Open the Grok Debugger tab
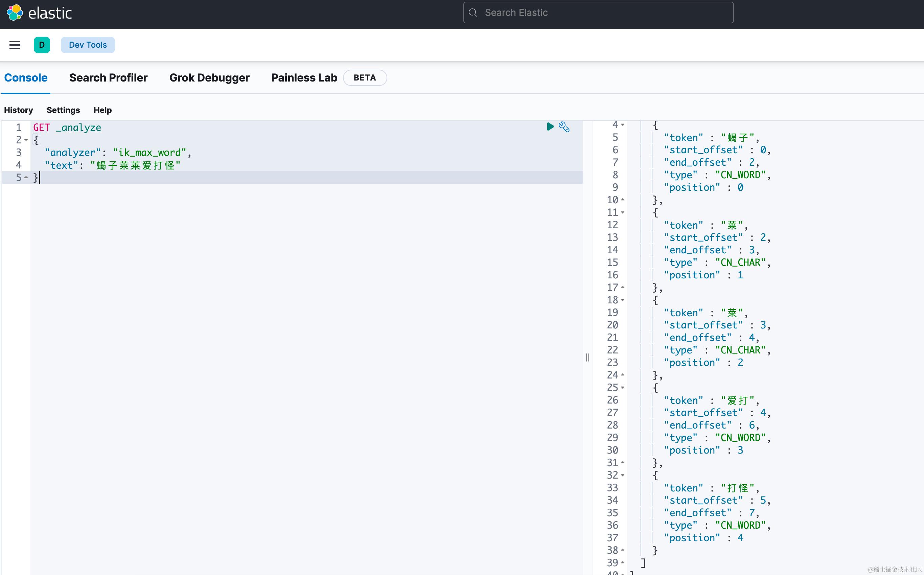This screenshot has width=924, height=575. pyautogui.click(x=209, y=77)
